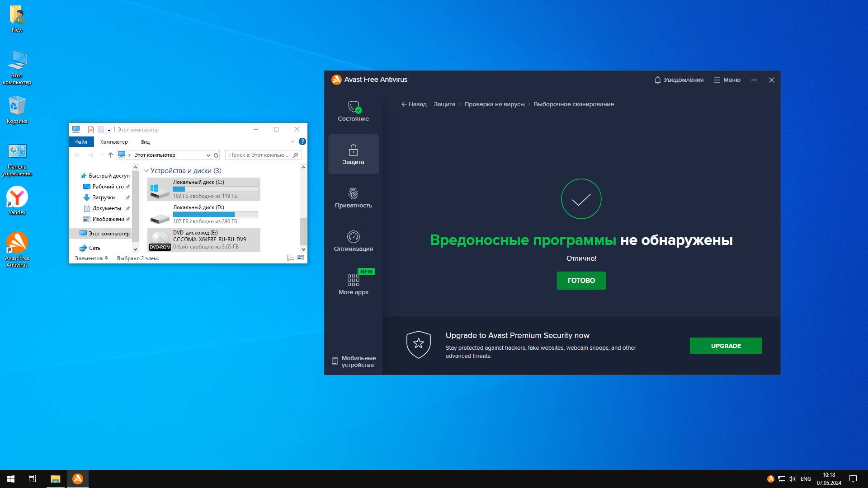Open the Компьютер ribbon tab
This screenshot has width=868, height=488.
coord(114,142)
